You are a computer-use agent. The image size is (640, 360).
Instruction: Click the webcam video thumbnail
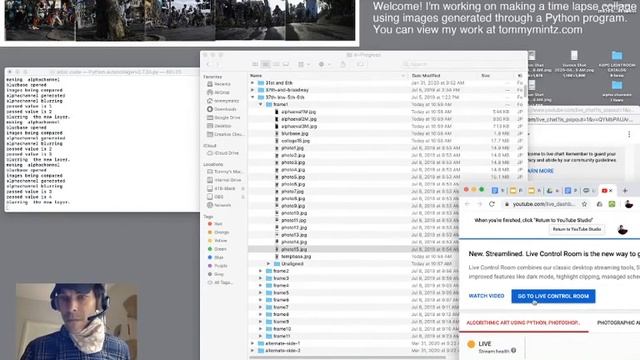[x=77, y=322]
